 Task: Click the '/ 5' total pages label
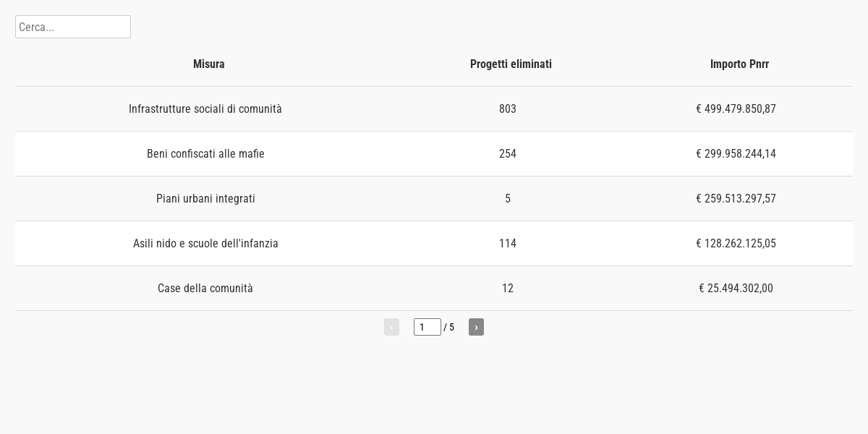pos(449,328)
